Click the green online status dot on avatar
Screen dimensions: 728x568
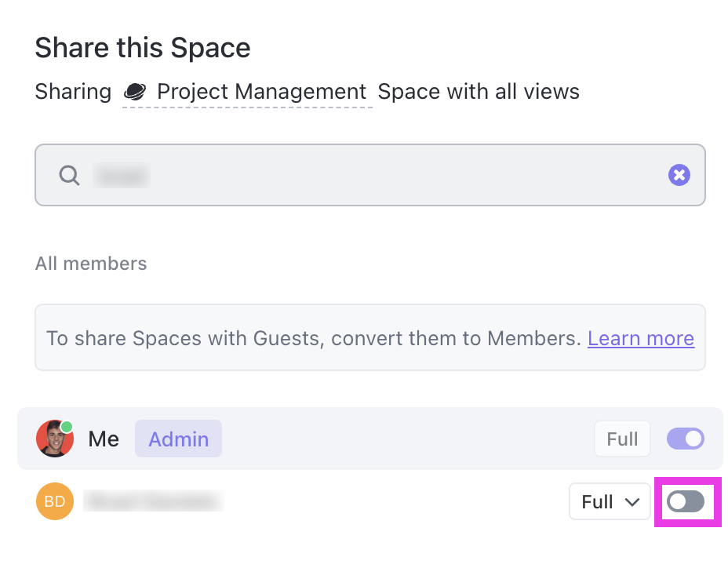68,426
